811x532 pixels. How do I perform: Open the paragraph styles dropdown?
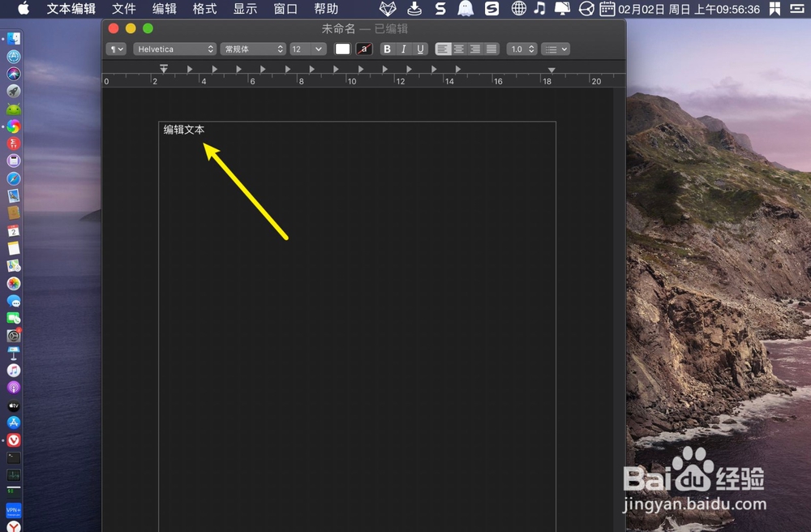point(116,49)
